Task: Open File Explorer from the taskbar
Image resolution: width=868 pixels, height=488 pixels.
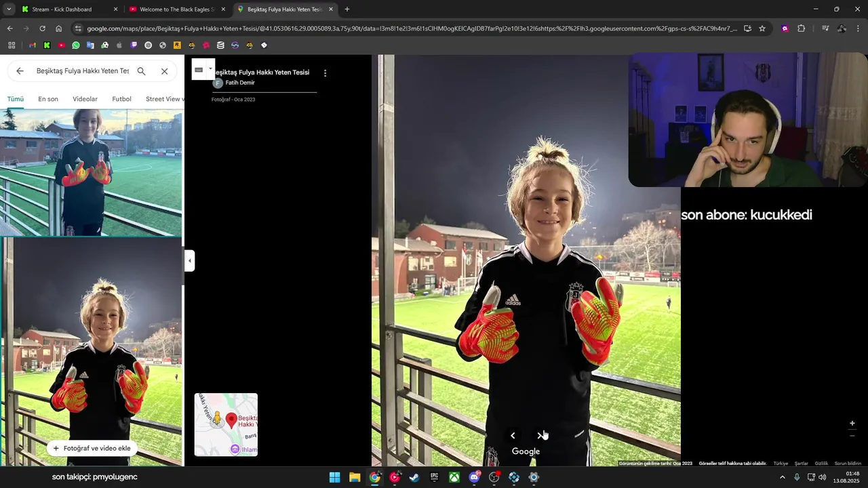Action: 355,477
